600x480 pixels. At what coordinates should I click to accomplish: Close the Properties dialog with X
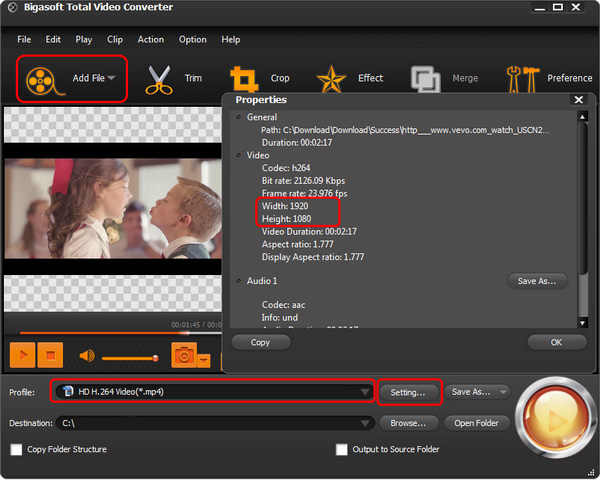point(579,100)
